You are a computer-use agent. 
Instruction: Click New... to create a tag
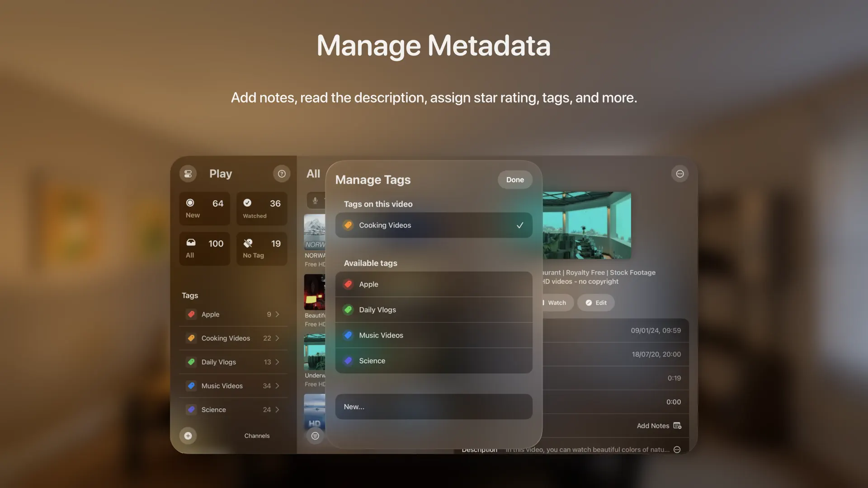433,406
